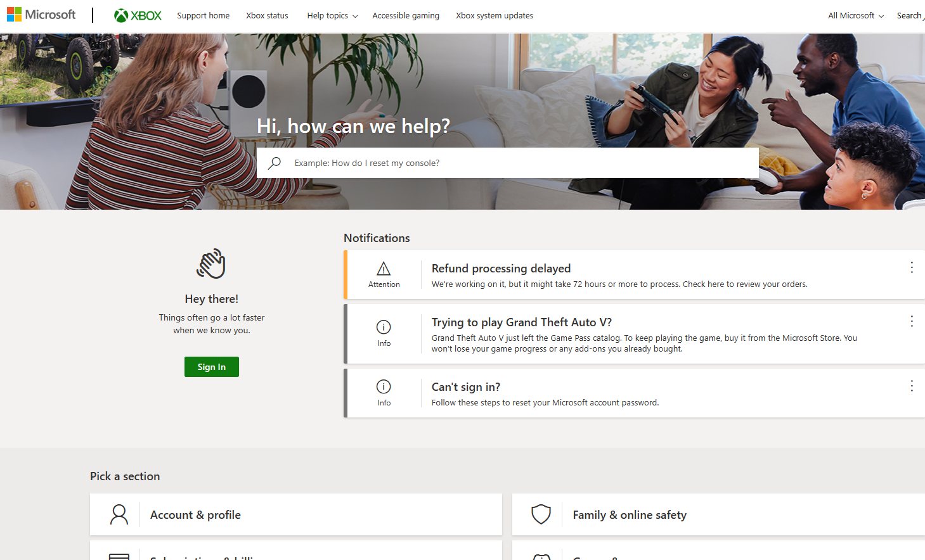The image size is (925, 560).
Task: Open Xbox system updates
Action: pos(495,15)
